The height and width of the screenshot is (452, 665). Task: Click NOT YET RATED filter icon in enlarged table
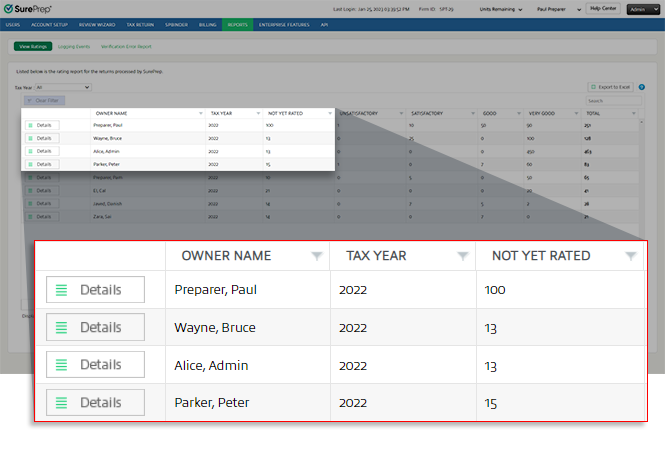631,256
